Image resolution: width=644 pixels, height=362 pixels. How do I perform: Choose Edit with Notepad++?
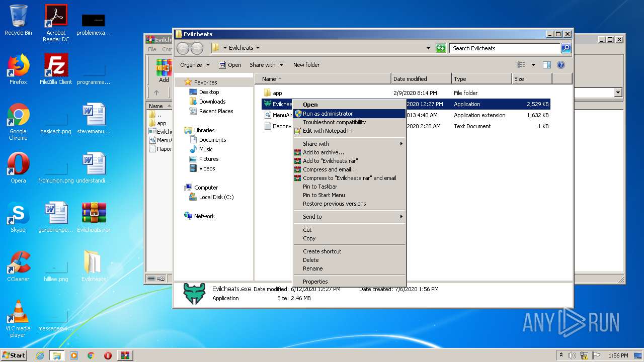(x=350, y=131)
